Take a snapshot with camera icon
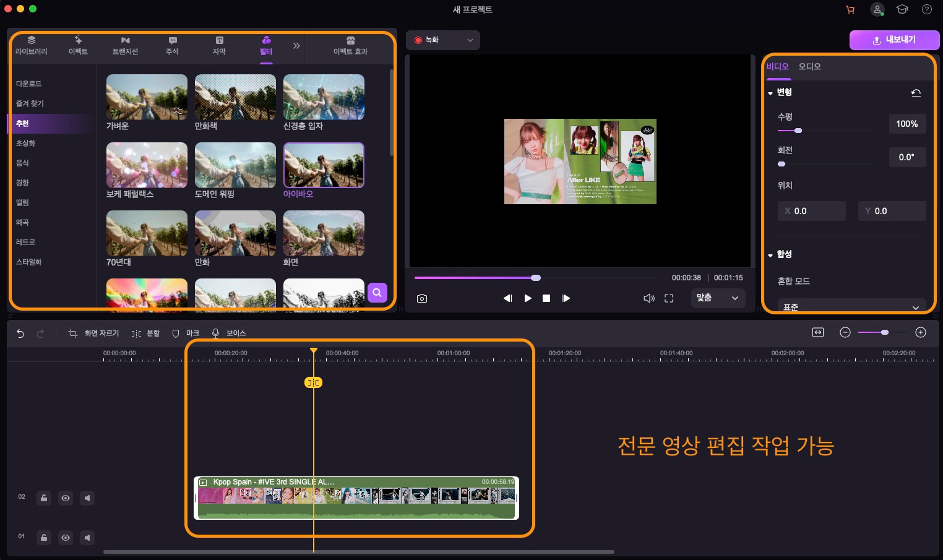Viewport: 943px width, 560px height. click(422, 298)
